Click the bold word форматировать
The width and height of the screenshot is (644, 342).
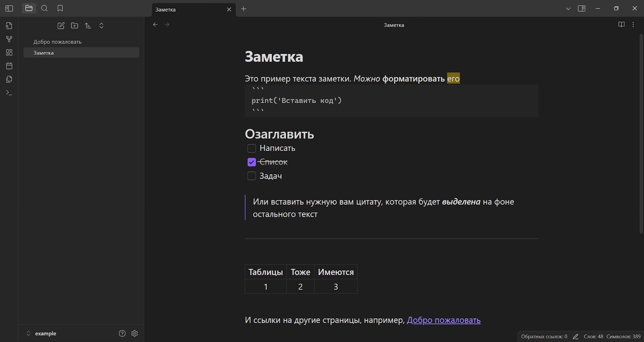(413, 79)
